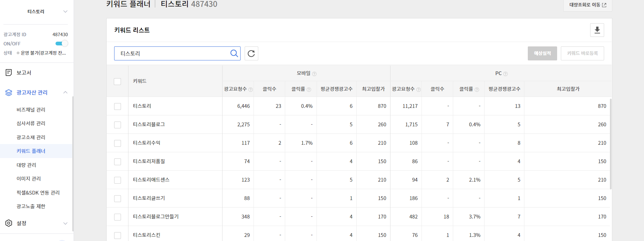Screen dimensions: 644x241
Task: Click mobile ad request value 6,446
Action: click(243, 106)
